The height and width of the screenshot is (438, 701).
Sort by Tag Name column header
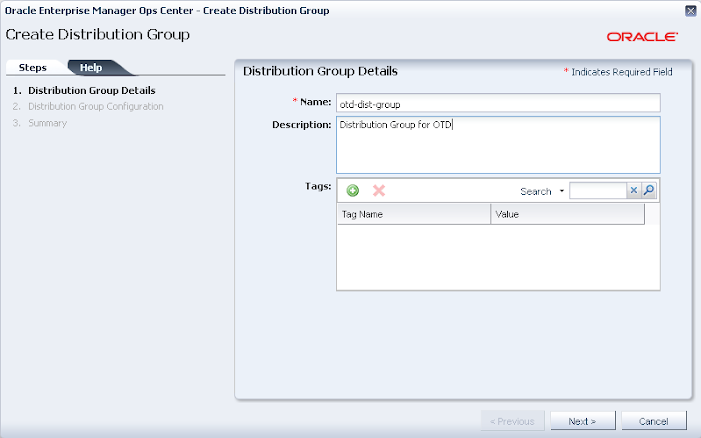point(414,214)
